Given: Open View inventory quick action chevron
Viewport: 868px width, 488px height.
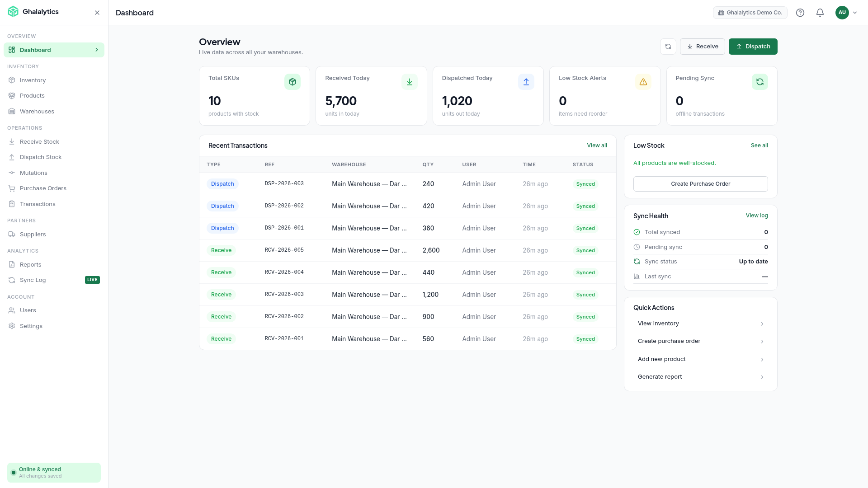Looking at the screenshot, I should [x=762, y=324].
